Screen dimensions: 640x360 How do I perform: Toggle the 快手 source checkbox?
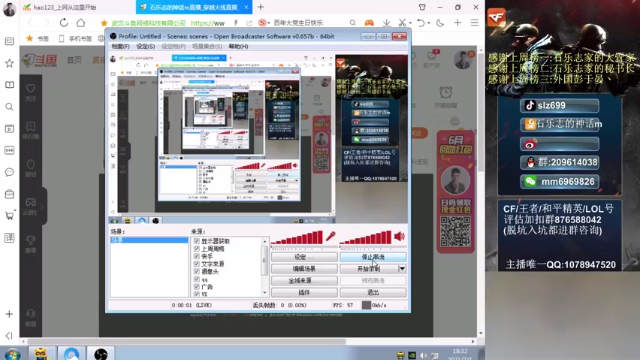coord(197,256)
